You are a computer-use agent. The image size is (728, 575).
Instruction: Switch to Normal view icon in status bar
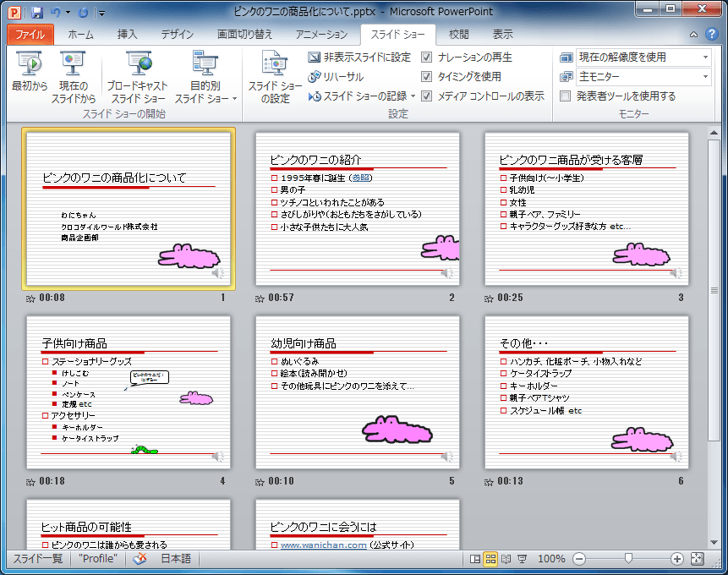tap(475, 559)
